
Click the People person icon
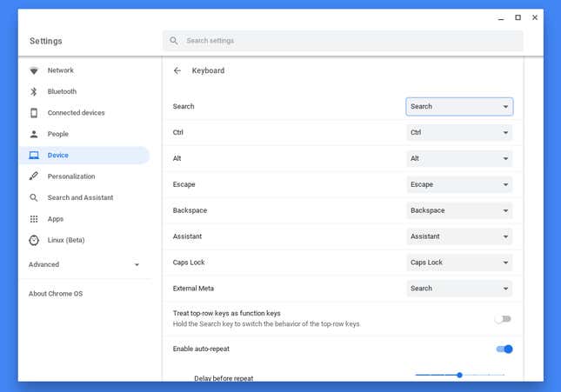coord(34,134)
